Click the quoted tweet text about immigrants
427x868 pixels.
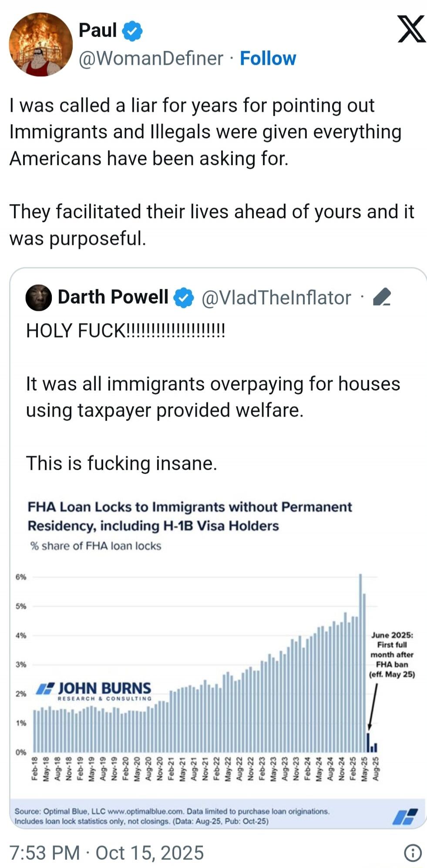(x=213, y=397)
